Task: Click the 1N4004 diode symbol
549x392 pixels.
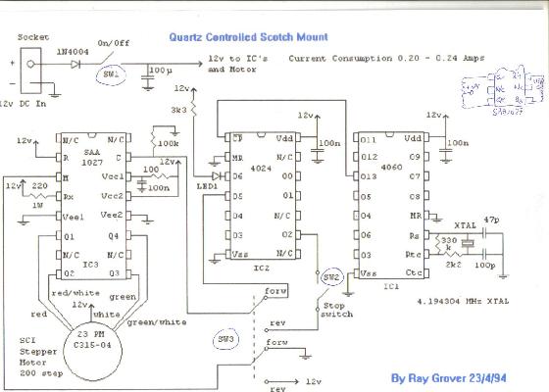Action: [x=75, y=64]
